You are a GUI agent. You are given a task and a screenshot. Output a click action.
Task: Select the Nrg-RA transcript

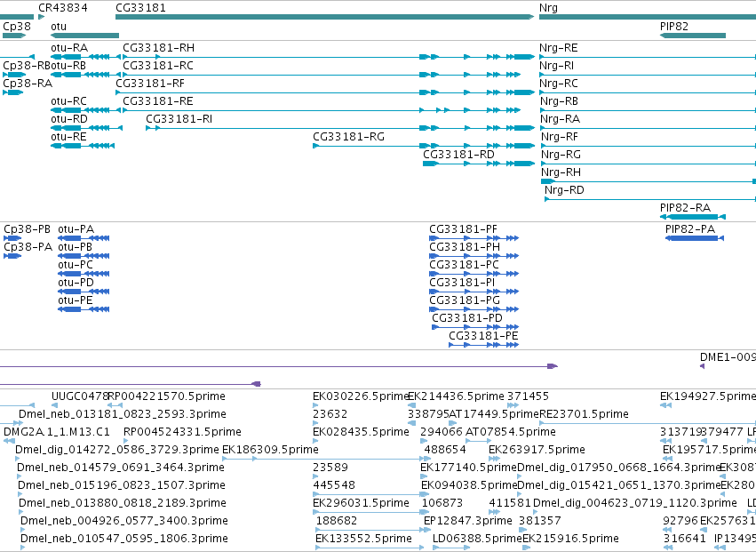click(x=560, y=119)
